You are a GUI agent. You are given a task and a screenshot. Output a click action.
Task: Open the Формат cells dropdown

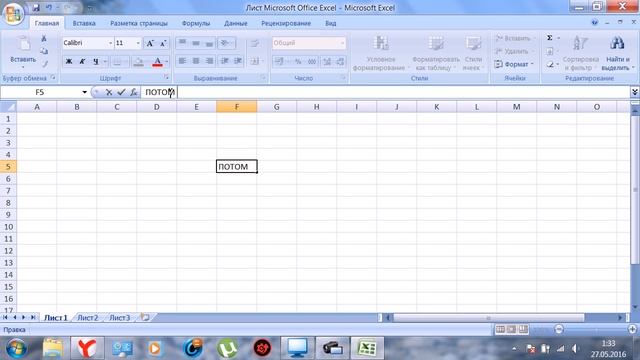click(x=514, y=64)
